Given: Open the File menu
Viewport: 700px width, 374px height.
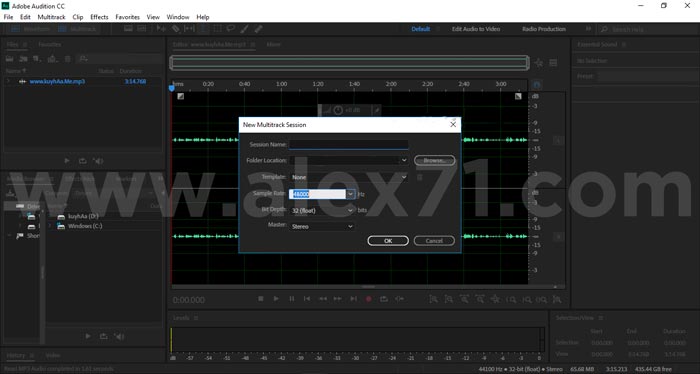Looking at the screenshot, I should [8, 17].
